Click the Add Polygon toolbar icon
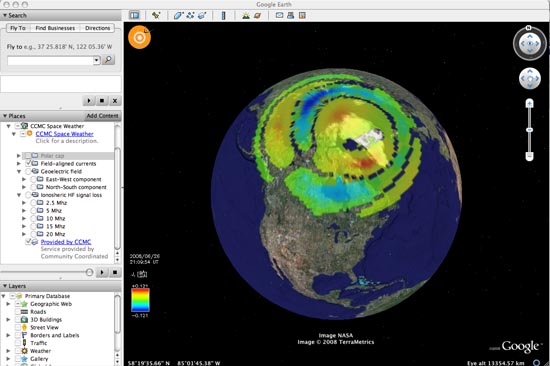This screenshot has width=550, height=366. (x=178, y=15)
